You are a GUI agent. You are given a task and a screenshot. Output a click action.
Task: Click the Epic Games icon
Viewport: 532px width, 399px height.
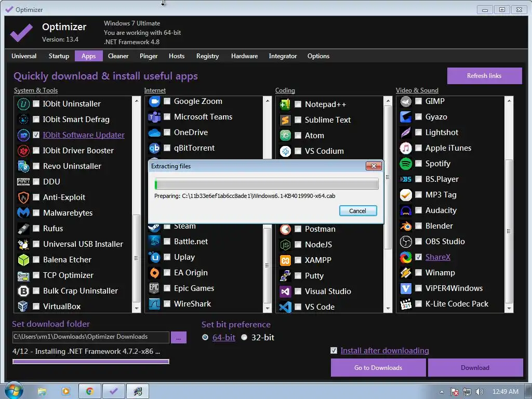[154, 288]
